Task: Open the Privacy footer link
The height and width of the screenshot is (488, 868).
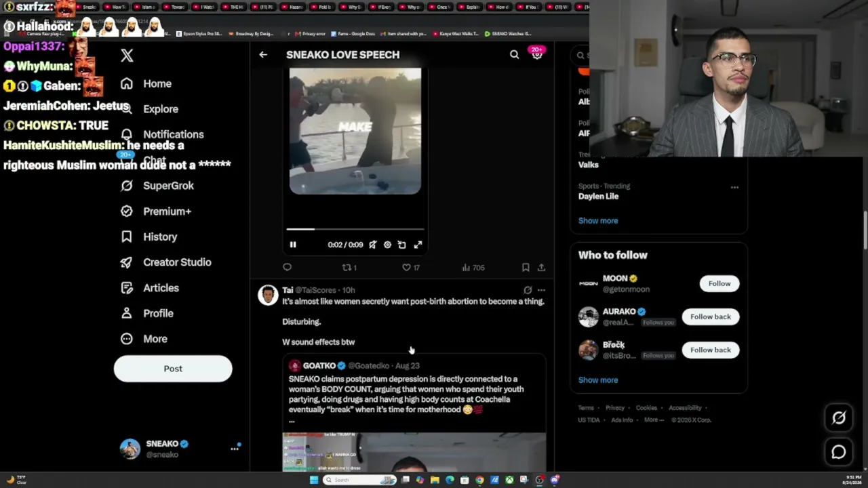Action: tap(615, 408)
